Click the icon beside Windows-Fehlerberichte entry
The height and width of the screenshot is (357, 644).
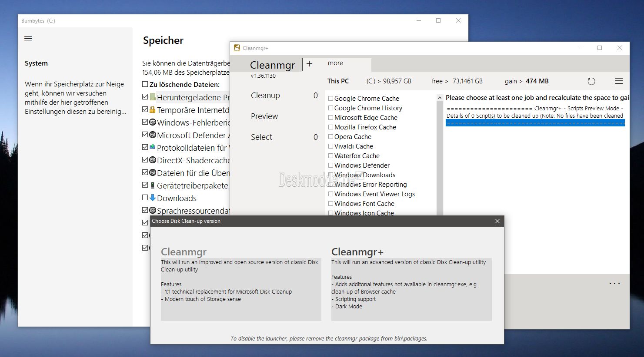coord(153,122)
